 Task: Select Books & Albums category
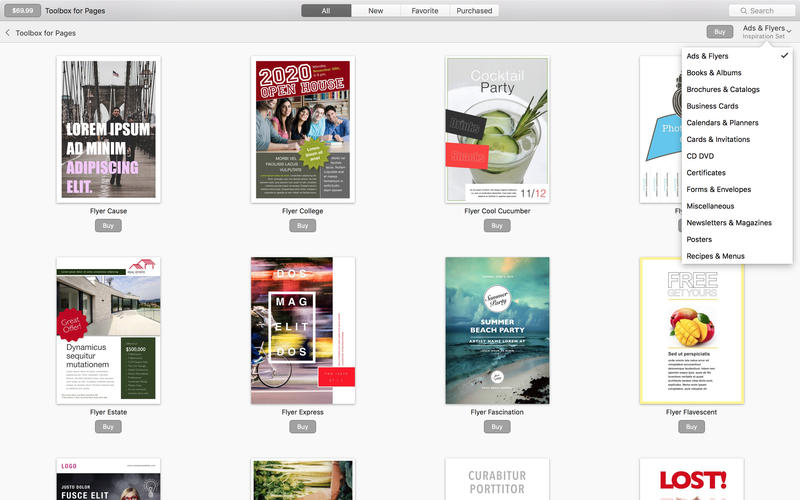[x=737, y=73]
